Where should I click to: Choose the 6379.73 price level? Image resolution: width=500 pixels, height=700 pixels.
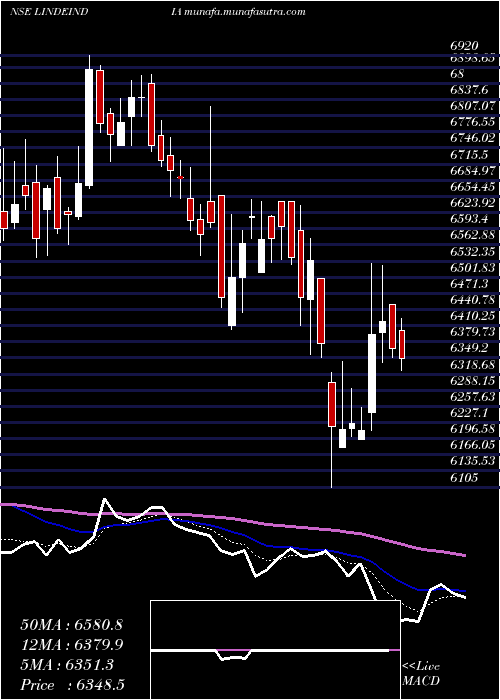pos(473,331)
